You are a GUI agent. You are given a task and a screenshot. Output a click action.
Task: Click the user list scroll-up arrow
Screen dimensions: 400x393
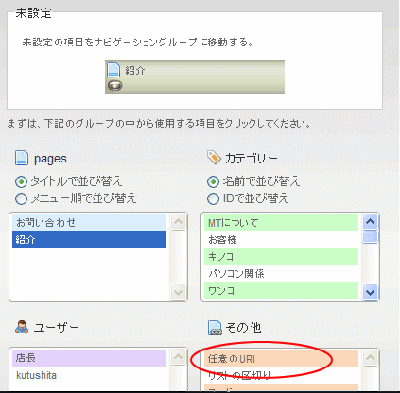178,358
